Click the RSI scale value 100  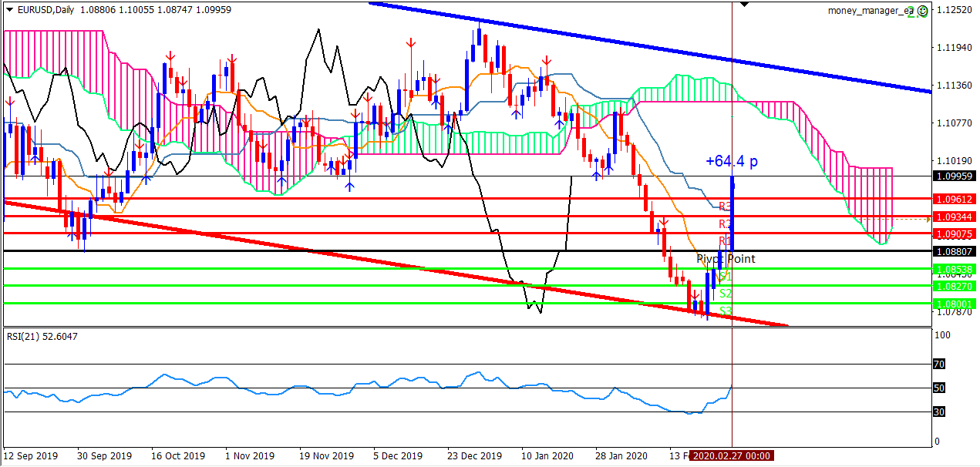pos(942,335)
